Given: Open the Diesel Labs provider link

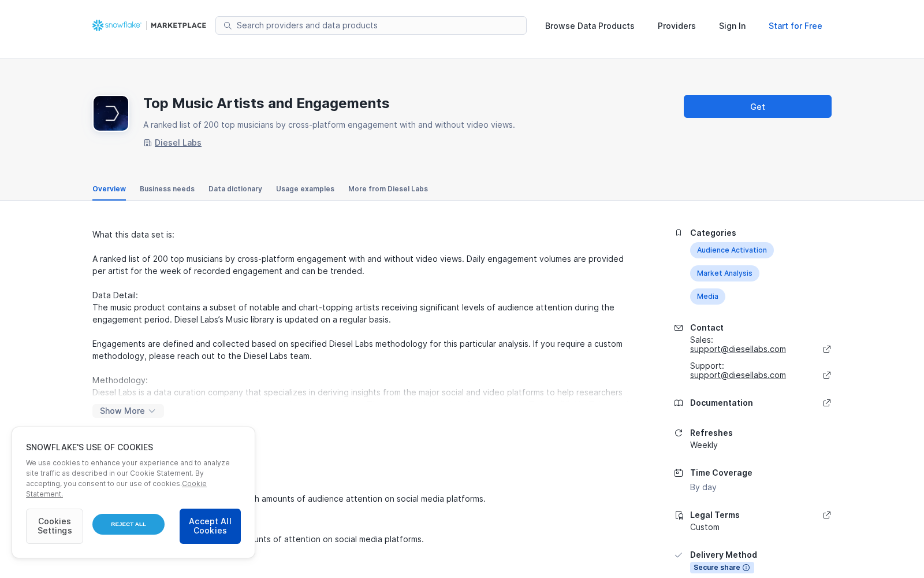Looking at the screenshot, I should (x=178, y=143).
